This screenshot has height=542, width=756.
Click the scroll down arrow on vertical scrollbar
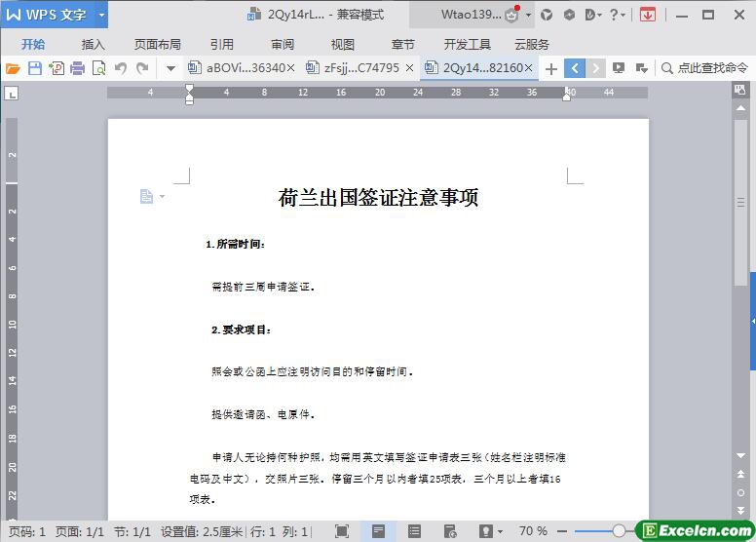tap(740, 455)
